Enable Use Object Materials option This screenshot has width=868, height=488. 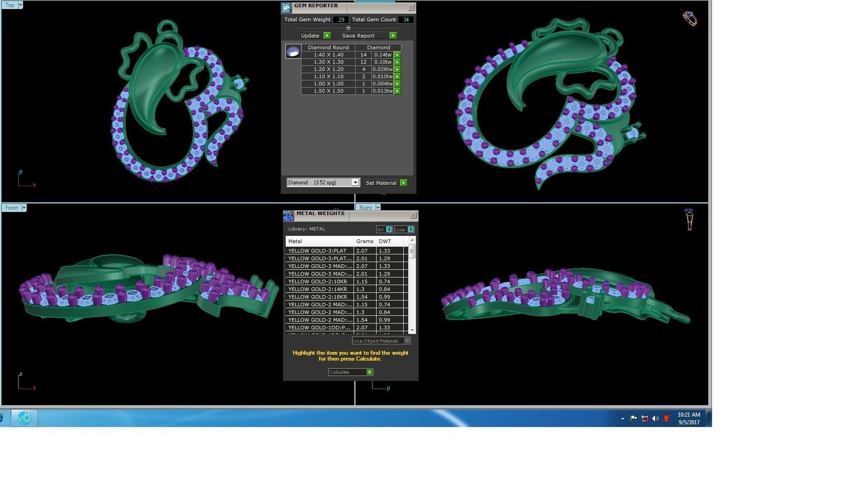point(407,341)
